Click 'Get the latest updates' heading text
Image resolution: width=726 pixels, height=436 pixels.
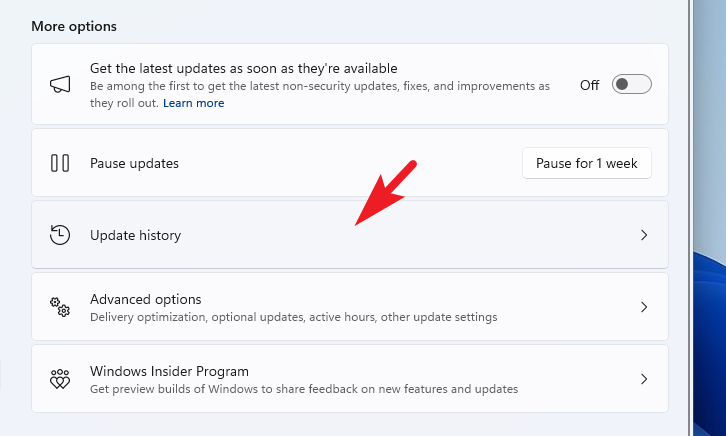tap(244, 68)
